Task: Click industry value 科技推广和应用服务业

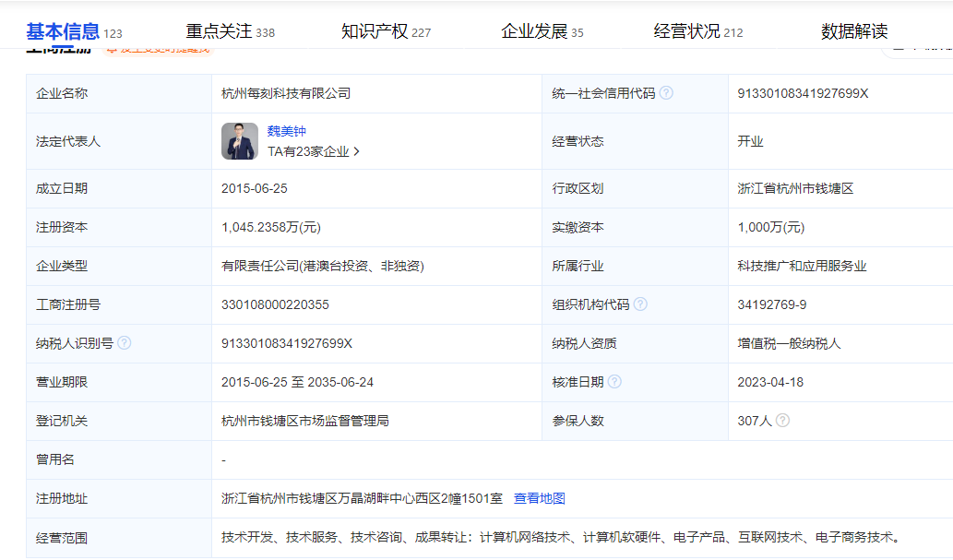Action: (803, 266)
